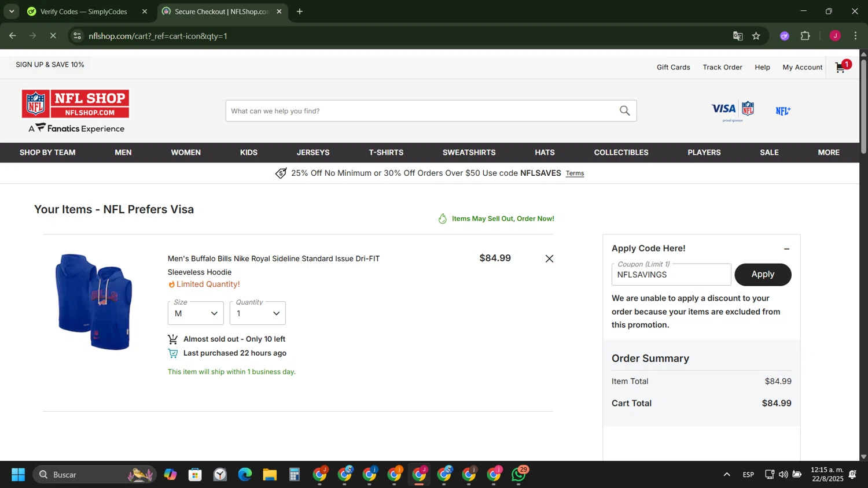Click the Visa NFL sponsor logo
Image resolution: width=868 pixels, height=488 pixels.
[733, 111]
